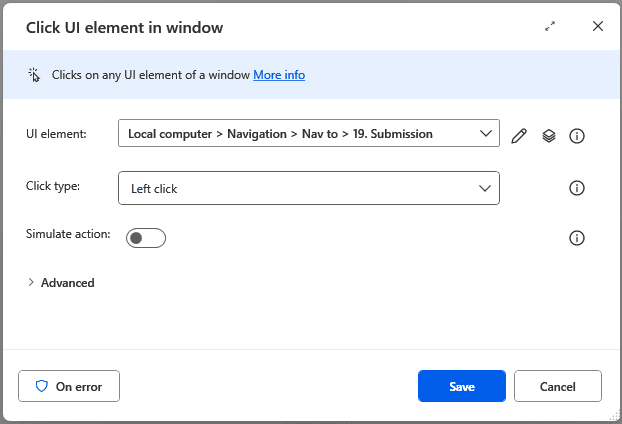Open the UI element dropdown
The width and height of the screenshot is (622, 424).
(x=309, y=133)
